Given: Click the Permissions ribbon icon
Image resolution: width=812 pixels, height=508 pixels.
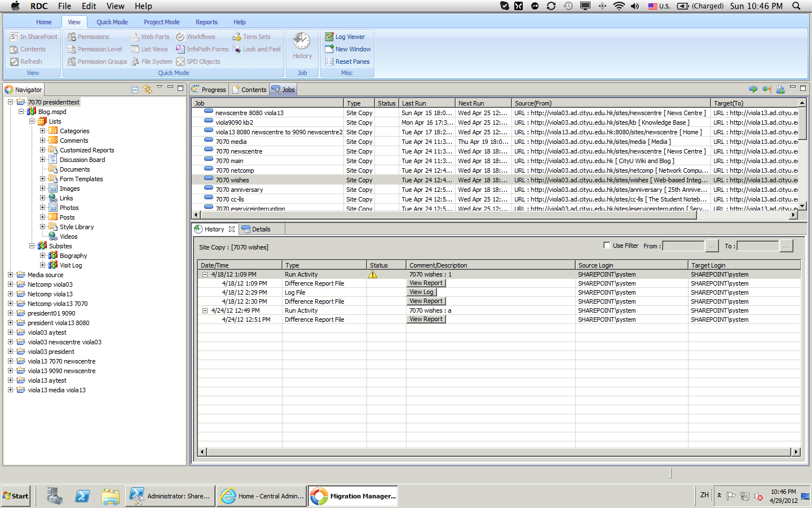Looking at the screenshot, I should [72, 37].
